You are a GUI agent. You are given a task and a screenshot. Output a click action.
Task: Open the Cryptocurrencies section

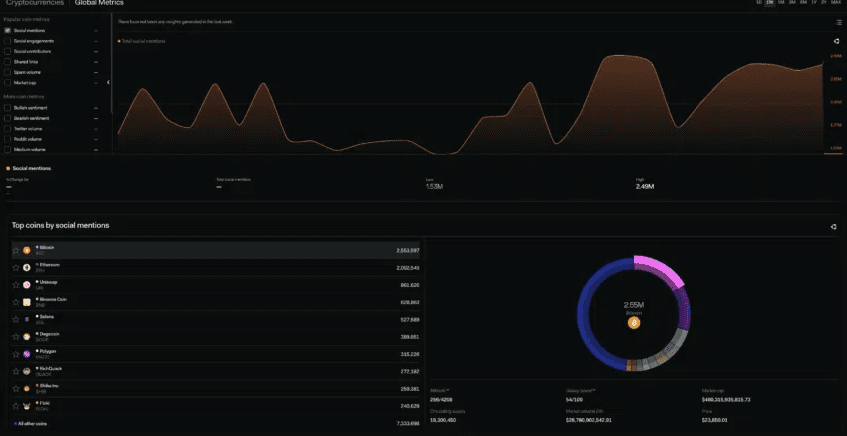(x=35, y=3)
